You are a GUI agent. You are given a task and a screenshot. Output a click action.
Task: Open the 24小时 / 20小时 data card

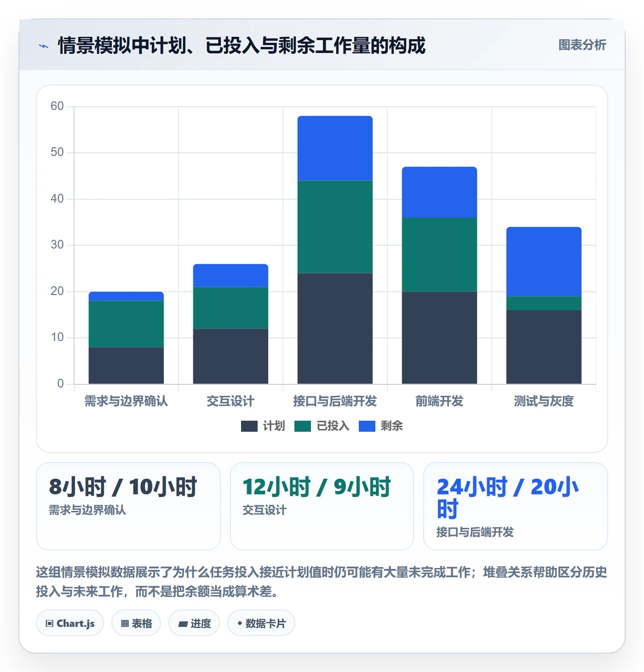coord(516,506)
